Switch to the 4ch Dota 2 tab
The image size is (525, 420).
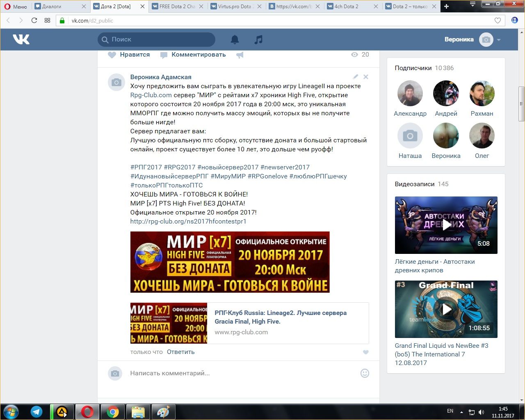pos(353,7)
